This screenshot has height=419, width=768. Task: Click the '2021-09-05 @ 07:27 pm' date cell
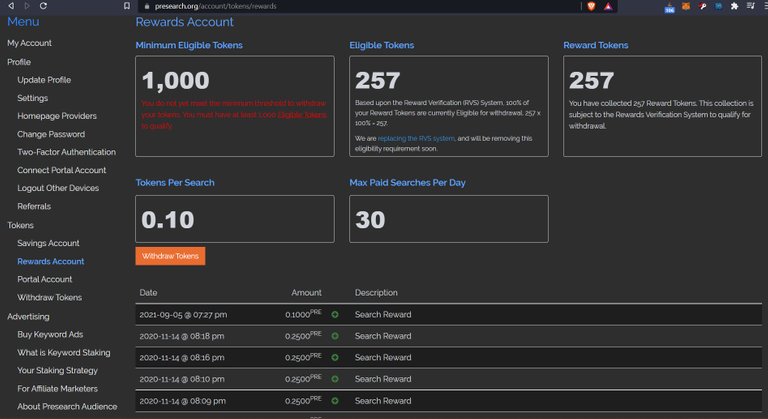(x=183, y=315)
